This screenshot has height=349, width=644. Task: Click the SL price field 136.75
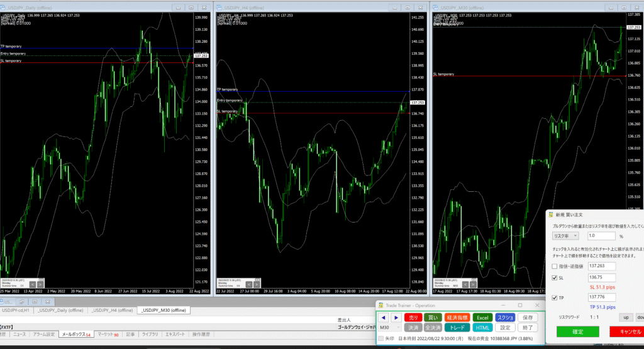click(602, 277)
